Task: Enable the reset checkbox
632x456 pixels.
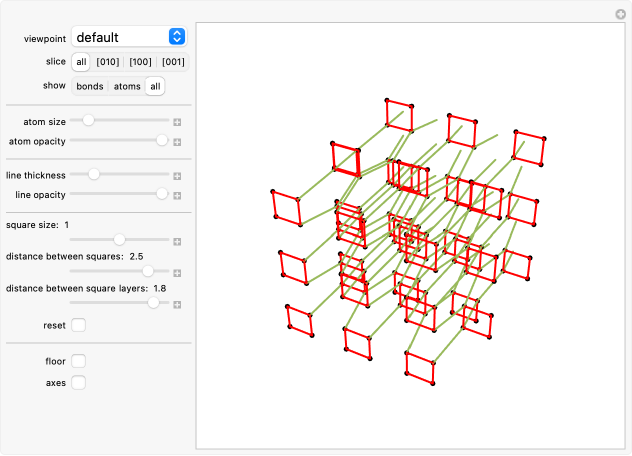Action: pos(78,325)
